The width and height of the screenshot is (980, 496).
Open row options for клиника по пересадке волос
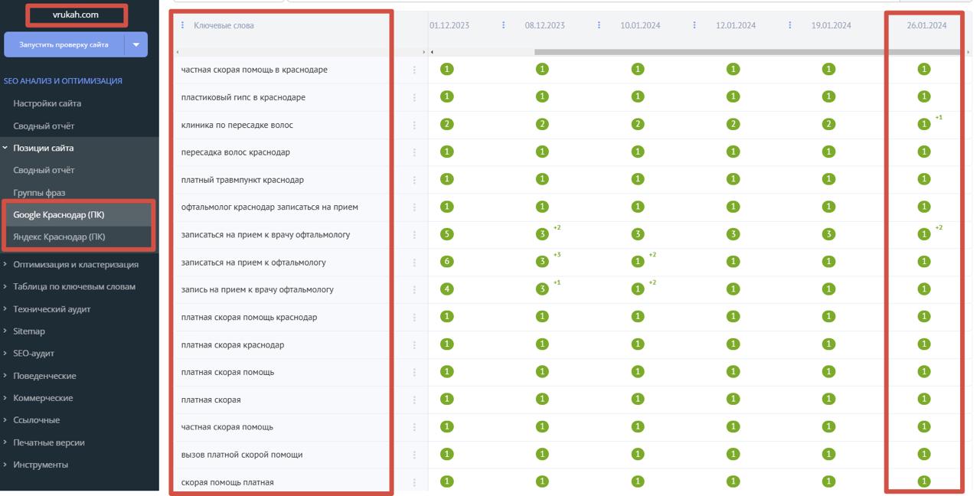pos(414,125)
